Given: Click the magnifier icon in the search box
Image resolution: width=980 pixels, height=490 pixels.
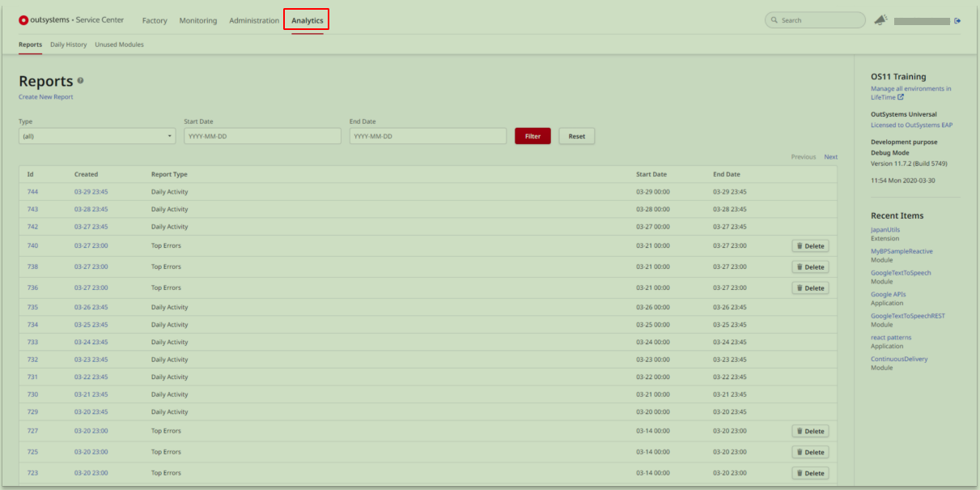Looking at the screenshot, I should tap(773, 19).
